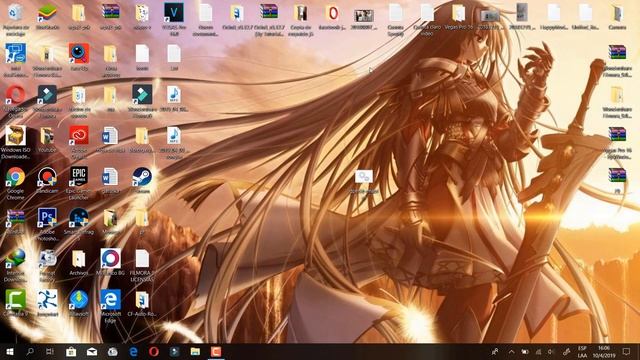
Task: Launch BlueStacks from the desktop
Action: (x=47, y=13)
